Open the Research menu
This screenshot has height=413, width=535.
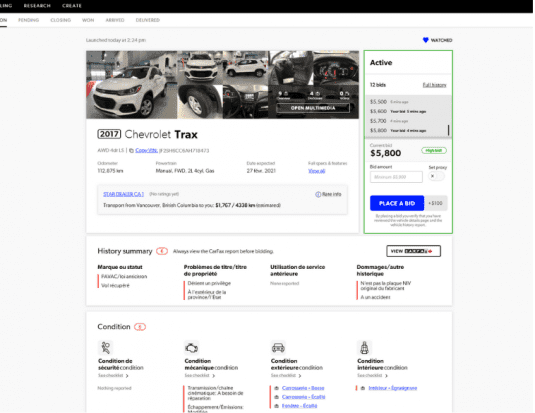click(37, 6)
